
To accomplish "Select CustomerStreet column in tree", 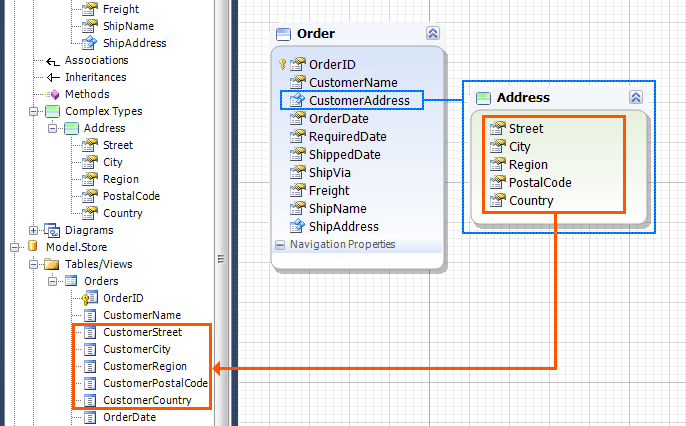I will [x=142, y=333].
